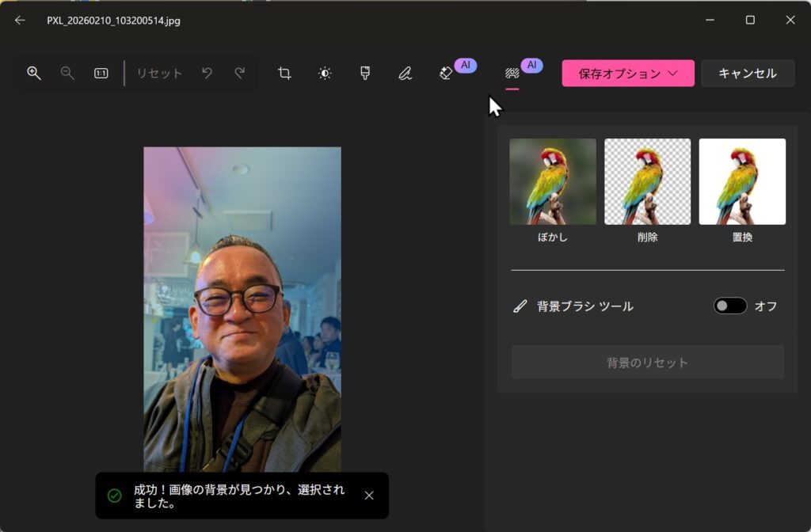Select the filter brush icon
This screenshot has width=811, height=532.
365,73
